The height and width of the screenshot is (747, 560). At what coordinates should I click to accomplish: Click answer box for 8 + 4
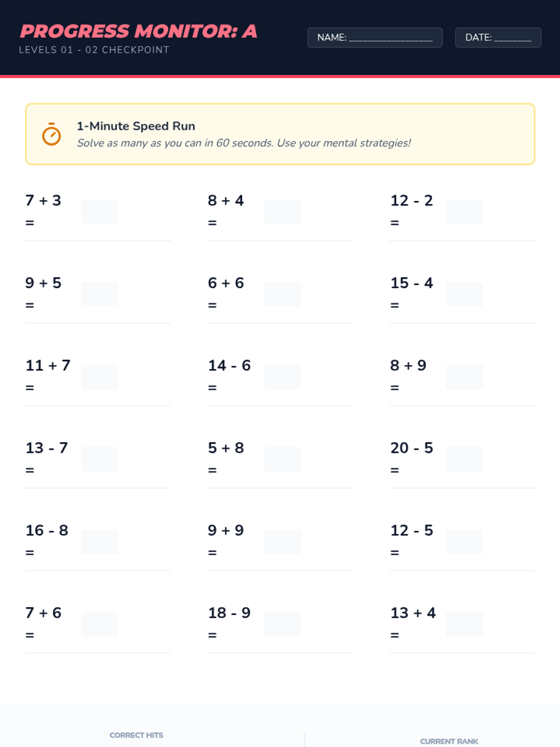pos(282,211)
